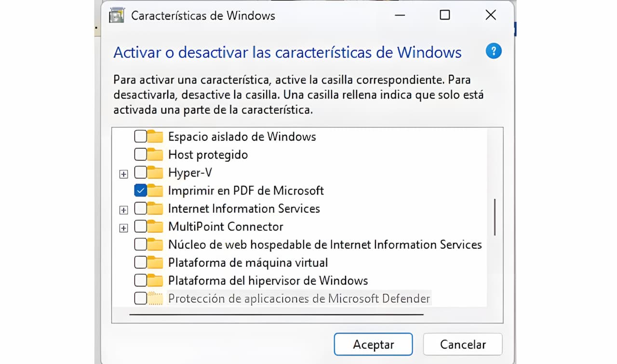Click the vertical scrollbar thumb
Viewport: 617px width, 364px height.
pos(495,217)
